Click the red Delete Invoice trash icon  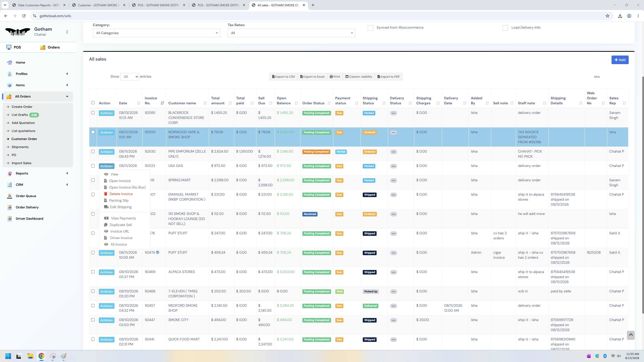[106, 194]
